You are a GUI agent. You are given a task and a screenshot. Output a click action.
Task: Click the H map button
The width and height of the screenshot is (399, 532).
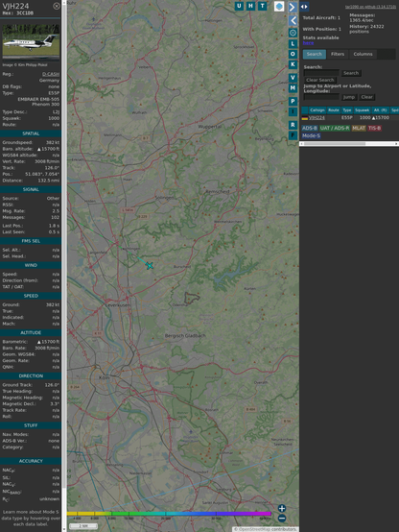tap(251, 6)
